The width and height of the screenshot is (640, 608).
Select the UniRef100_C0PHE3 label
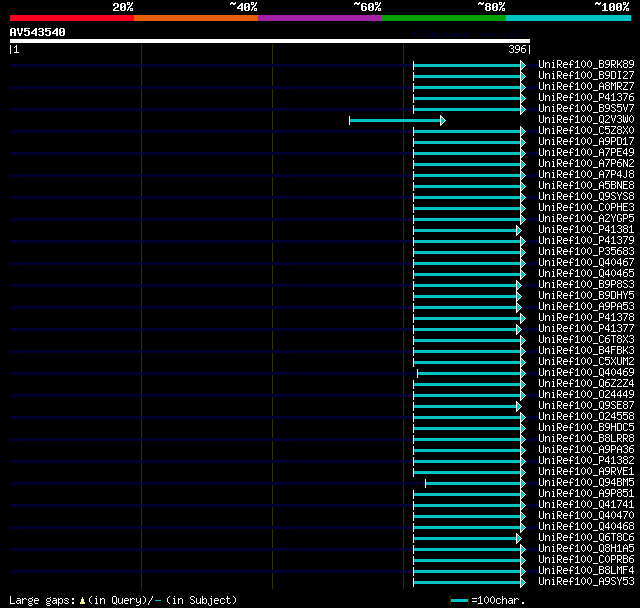[586, 208]
